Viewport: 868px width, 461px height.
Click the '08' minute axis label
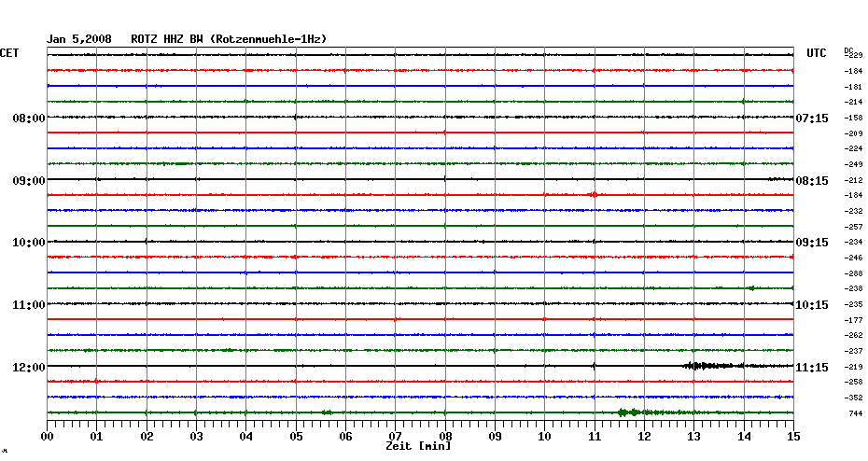pos(445,436)
